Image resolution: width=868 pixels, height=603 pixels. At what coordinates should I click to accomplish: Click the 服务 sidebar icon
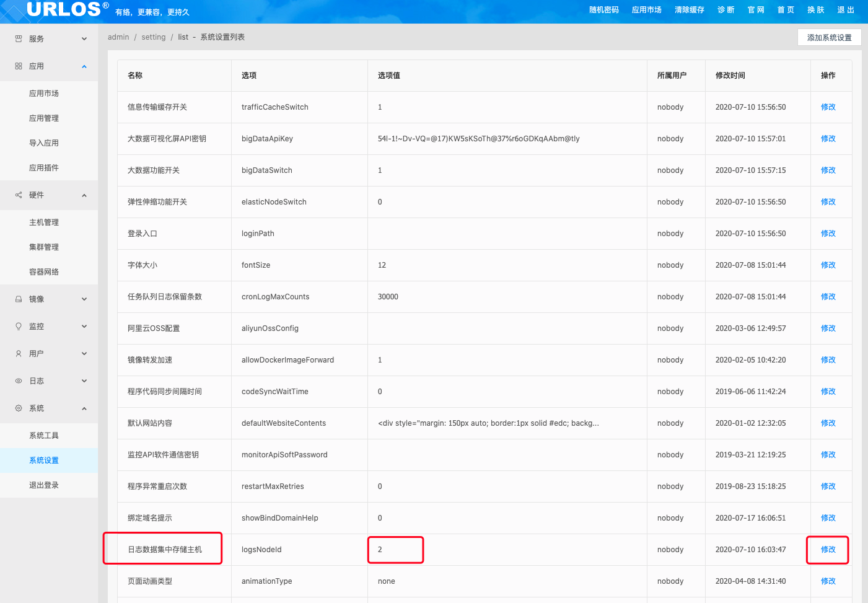pyautogui.click(x=19, y=39)
